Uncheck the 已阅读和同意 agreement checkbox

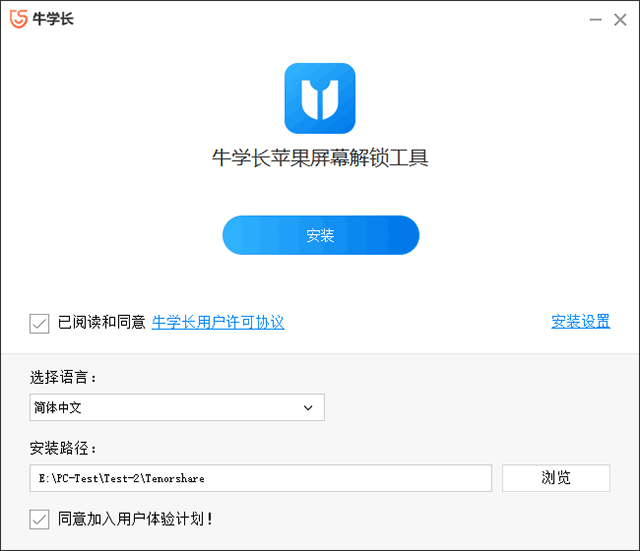click(39, 324)
